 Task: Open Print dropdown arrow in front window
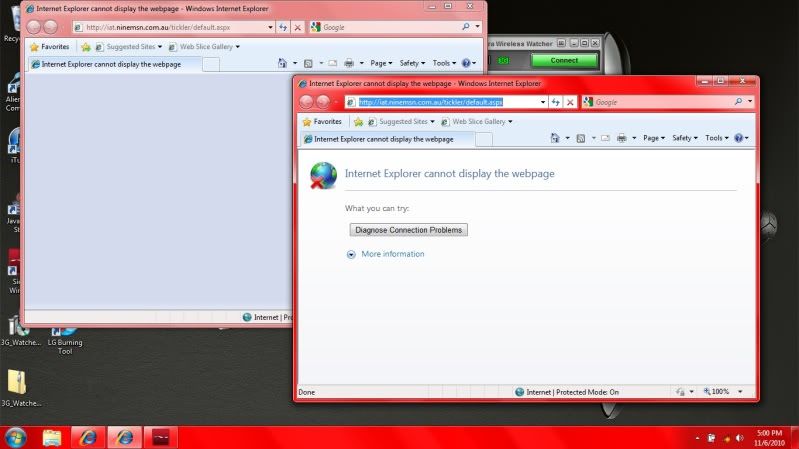(x=634, y=138)
